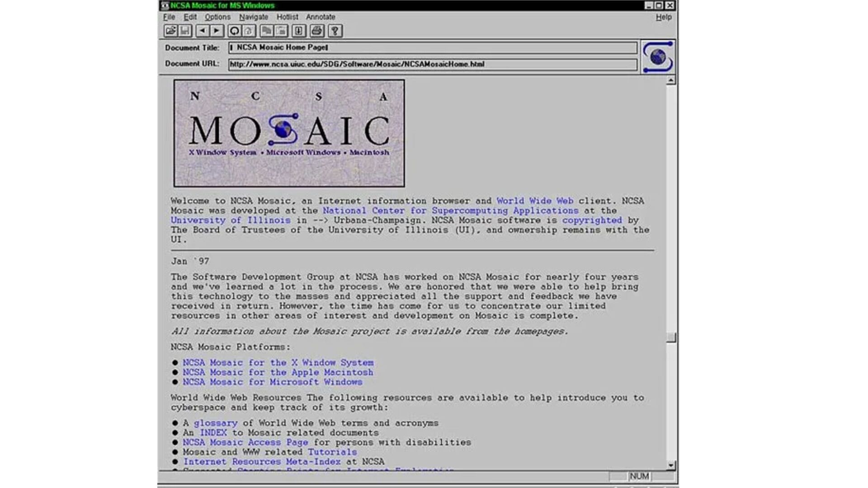
Task: Click the Open file toolbar icon
Action: point(170,31)
